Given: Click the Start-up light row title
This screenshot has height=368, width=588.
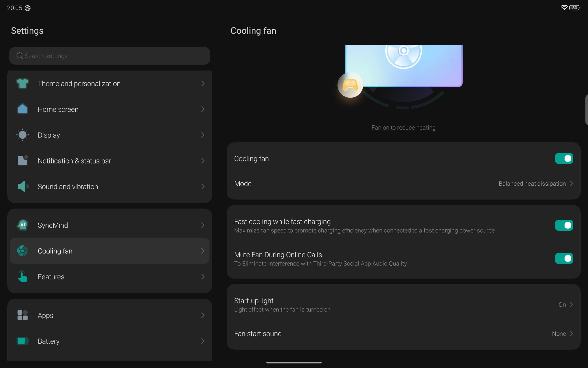Looking at the screenshot, I should (x=254, y=301).
